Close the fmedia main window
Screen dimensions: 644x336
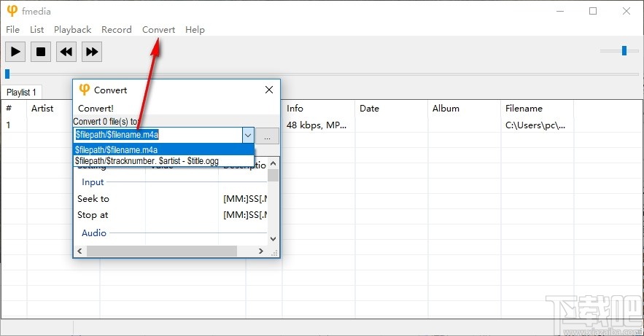[x=626, y=11]
